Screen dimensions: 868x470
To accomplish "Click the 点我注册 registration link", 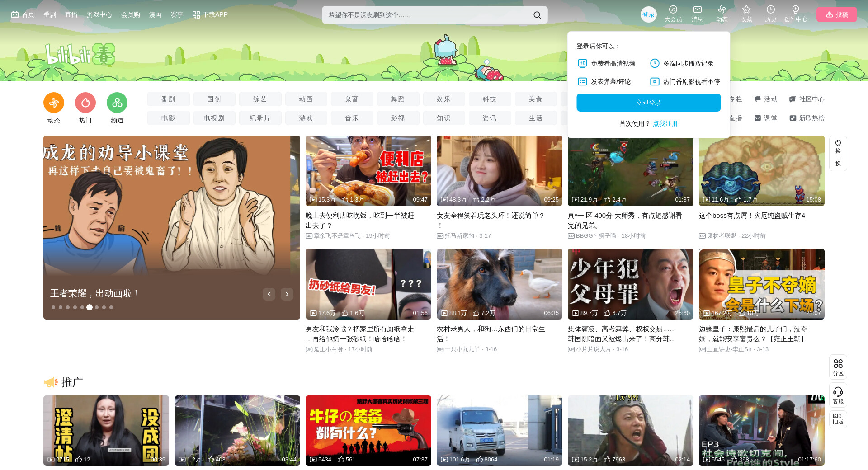I will pos(665,123).
